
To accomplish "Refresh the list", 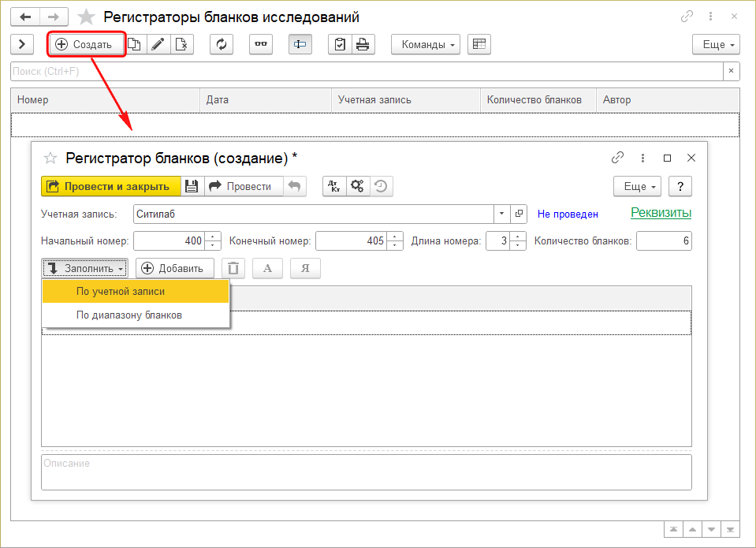I will point(222,44).
